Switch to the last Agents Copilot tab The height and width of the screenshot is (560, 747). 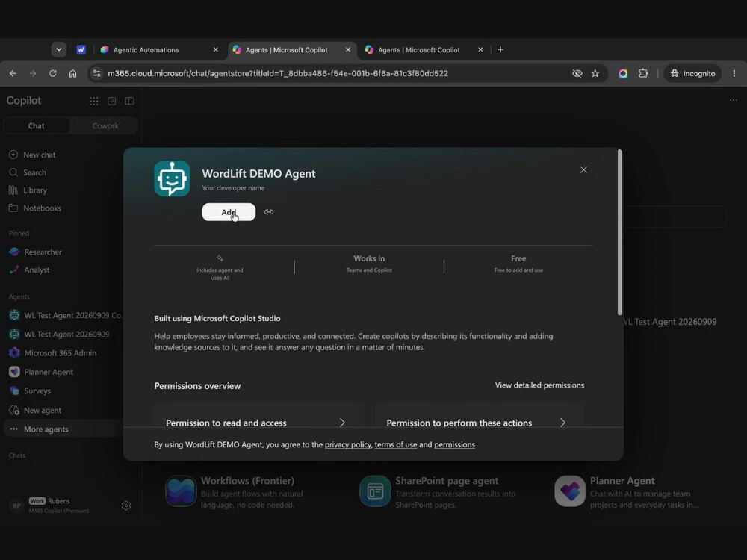pyautogui.click(x=418, y=49)
